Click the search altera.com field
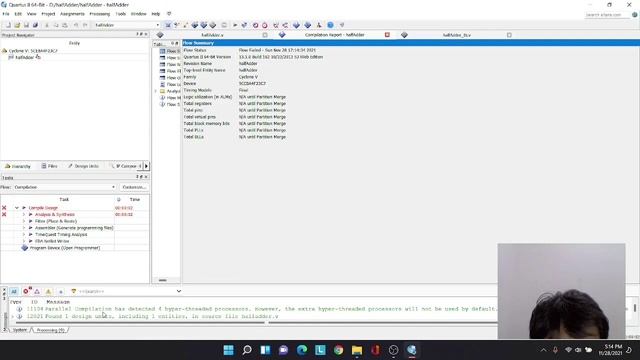Image resolution: width=640 pixels, height=360 pixels. tap(607, 15)
